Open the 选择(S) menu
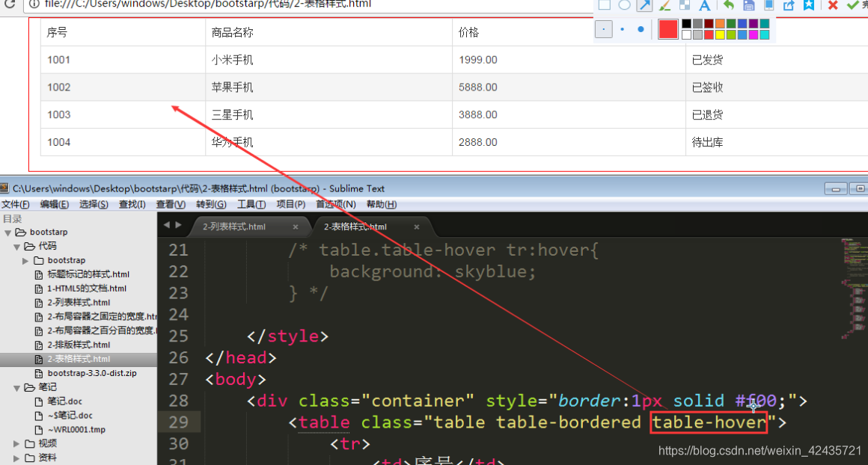The width and height of the screenshot is (868, 465). (94, 204)
